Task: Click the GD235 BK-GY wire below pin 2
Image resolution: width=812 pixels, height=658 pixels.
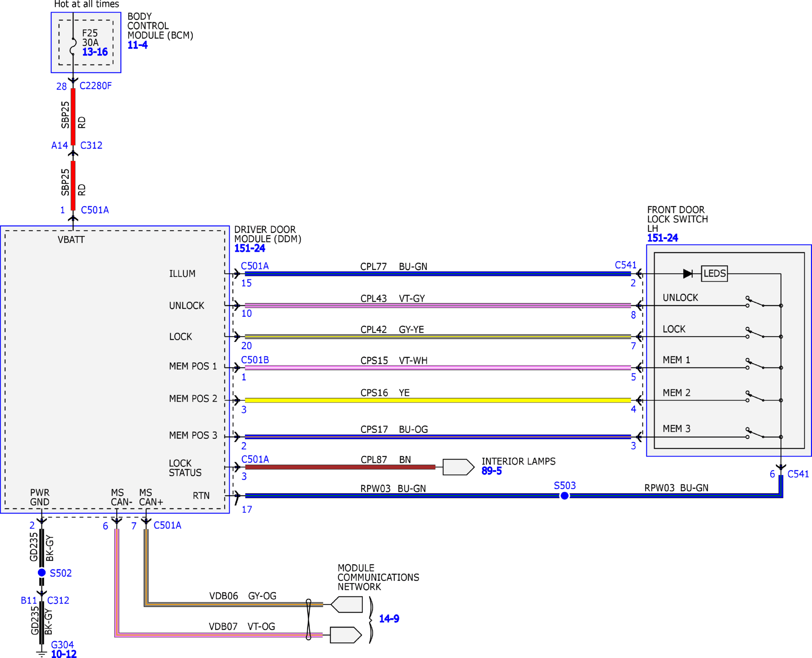Action: tap(42, 548)
